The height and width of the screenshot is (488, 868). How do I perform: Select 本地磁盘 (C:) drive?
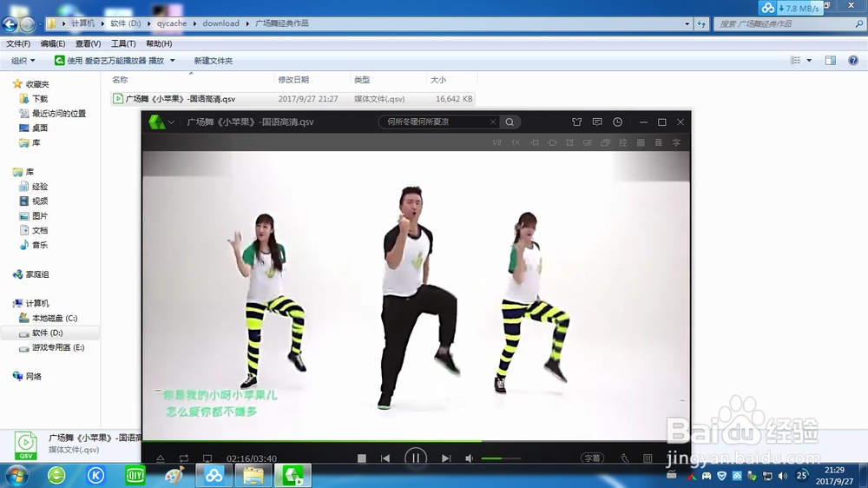tap(48, 318)
